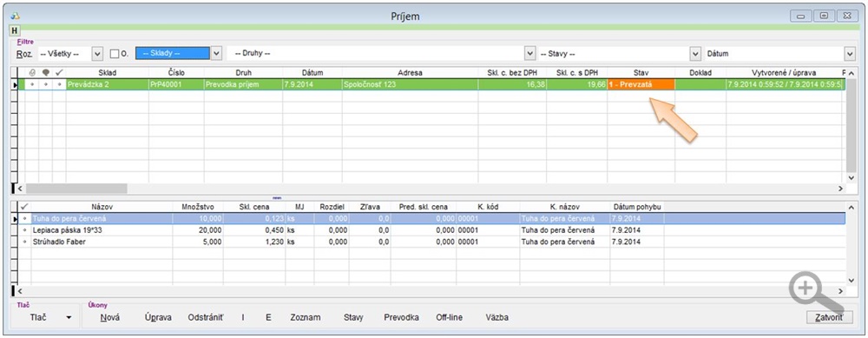Sort by Dátum pohybu column header
The image size is (868, 338).
point(637,207)
